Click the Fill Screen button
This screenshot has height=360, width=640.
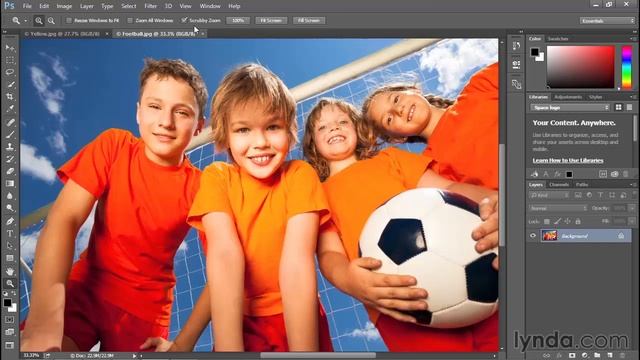pyautogui.click(x=309, y=20)
